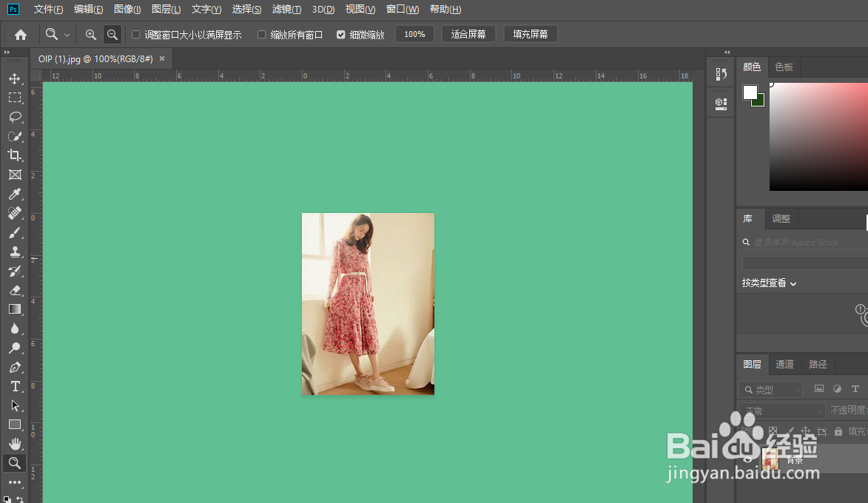Select the Brush tool

[15, 232]
